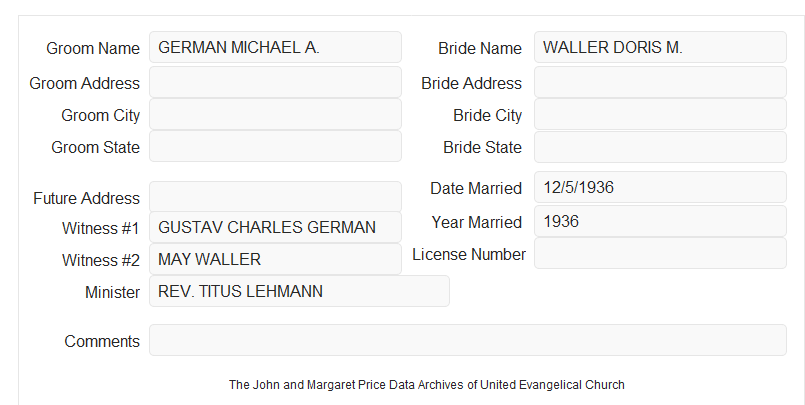
Task: Select the Bride State field
Action: tap(660, 147)
